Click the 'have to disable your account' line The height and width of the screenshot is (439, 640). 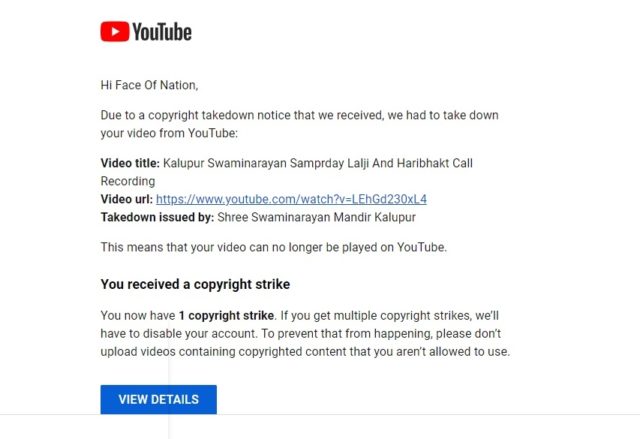point(300,333)
